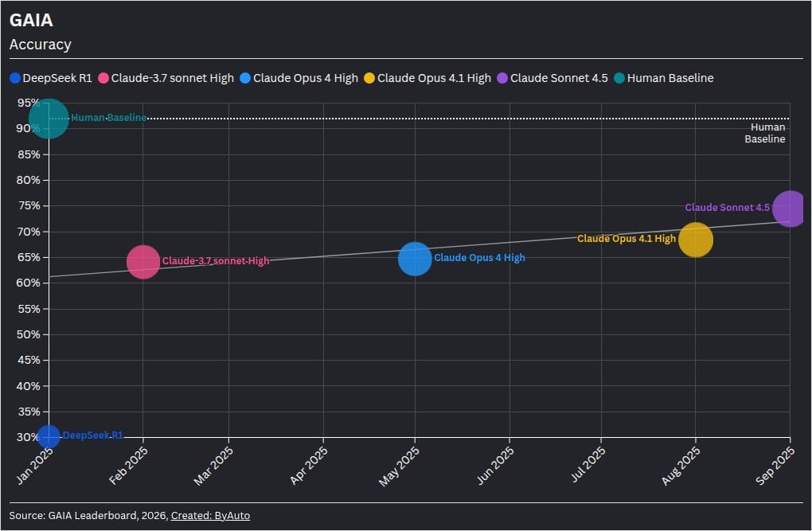The height and width of the screenshot is (531, 812).
Task: Click the '35%' y-axis label
Action: click(x=29, y=412)
